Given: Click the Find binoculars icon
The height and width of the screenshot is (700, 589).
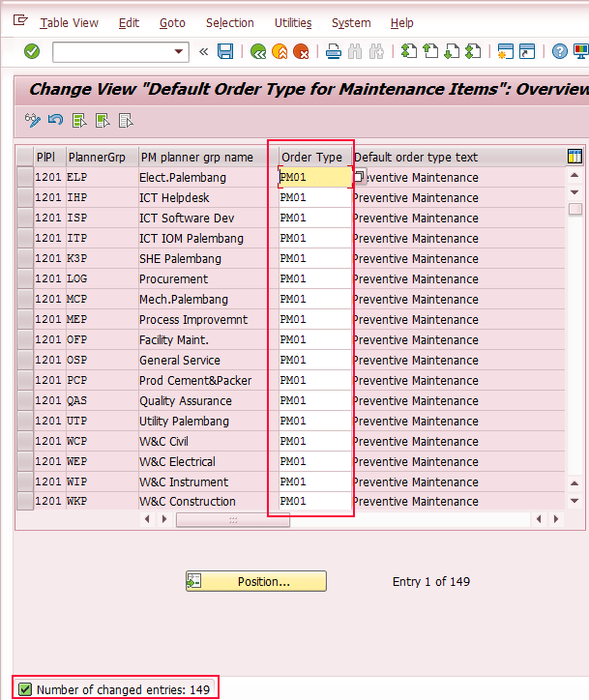Looking at the screenshot, I should pos(355,51).
